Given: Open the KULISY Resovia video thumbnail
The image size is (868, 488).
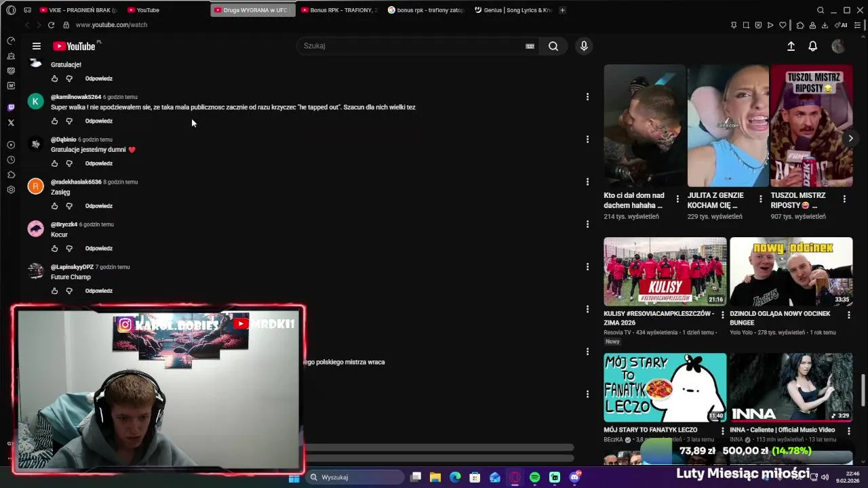Looking at the screenshot, I should point(665,272).
